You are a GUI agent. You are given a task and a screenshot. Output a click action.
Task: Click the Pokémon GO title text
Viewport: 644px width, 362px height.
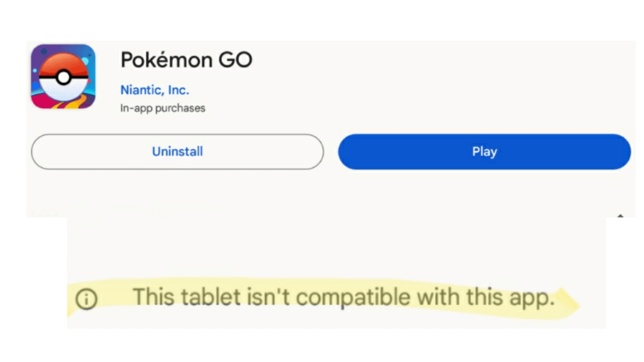pyautogui.click(x=186, y=60)
